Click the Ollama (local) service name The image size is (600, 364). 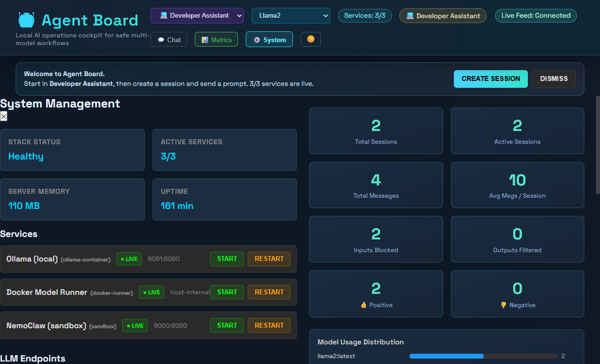32,259
